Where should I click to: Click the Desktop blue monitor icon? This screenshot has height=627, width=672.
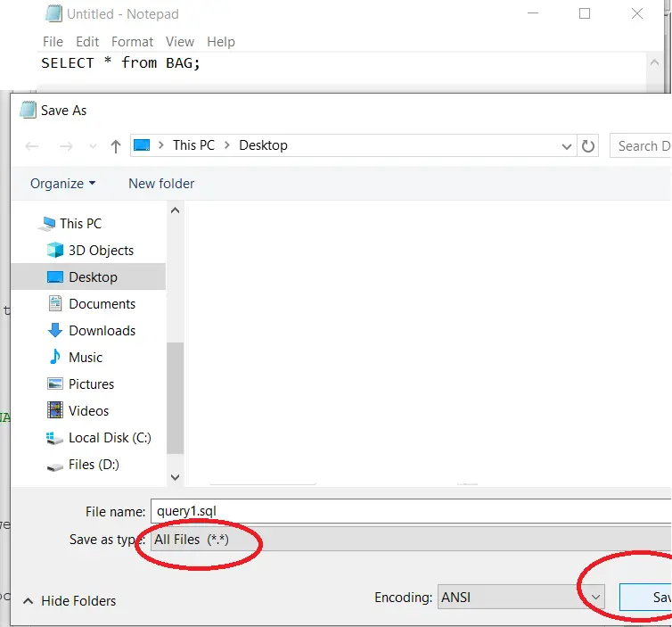(x=55, y=276)
